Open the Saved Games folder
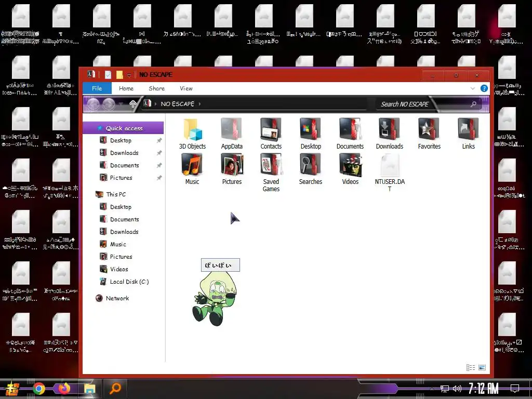The image size is (532, 399). point(271,172)
